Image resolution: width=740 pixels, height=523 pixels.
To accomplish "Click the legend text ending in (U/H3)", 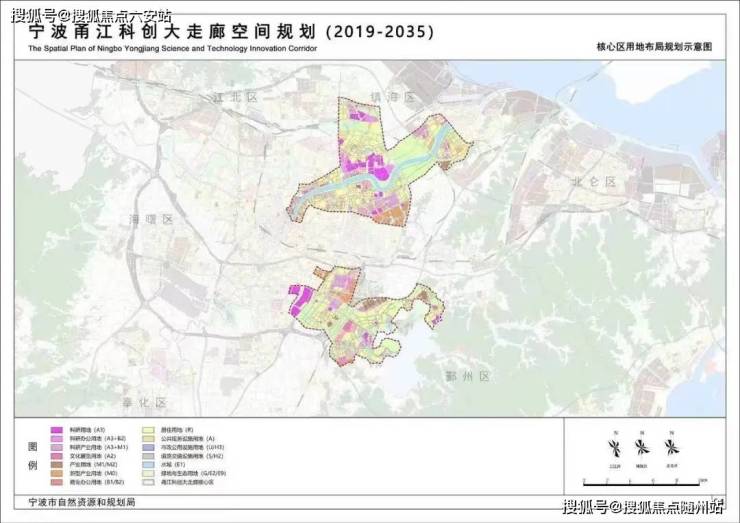I will (x=192, y=447).
